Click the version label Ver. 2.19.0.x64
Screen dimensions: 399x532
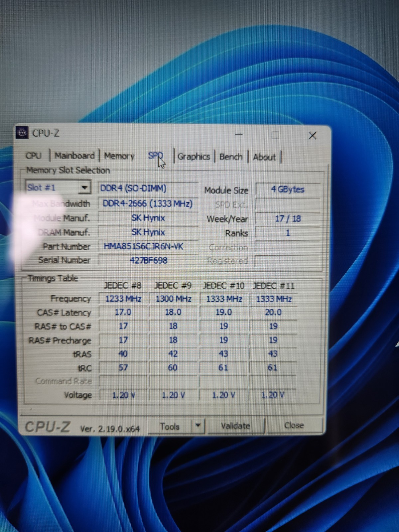click(x=110, y=429)
